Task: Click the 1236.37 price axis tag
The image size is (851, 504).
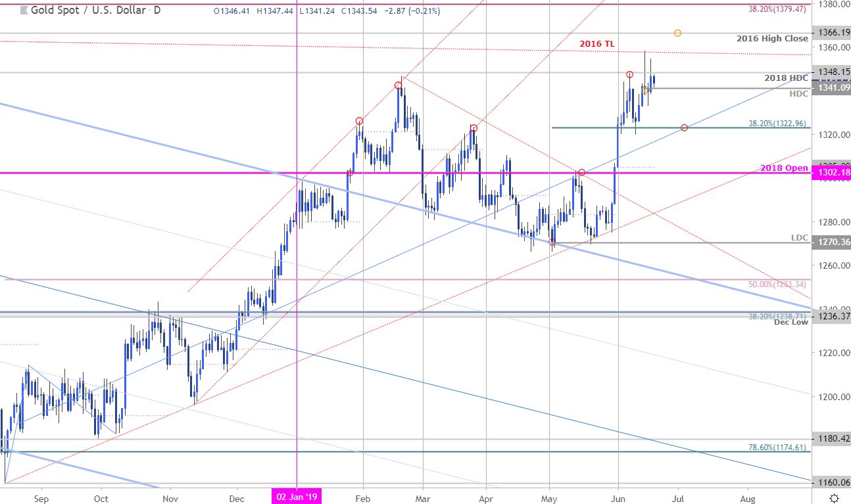Action: click(831, 316)
